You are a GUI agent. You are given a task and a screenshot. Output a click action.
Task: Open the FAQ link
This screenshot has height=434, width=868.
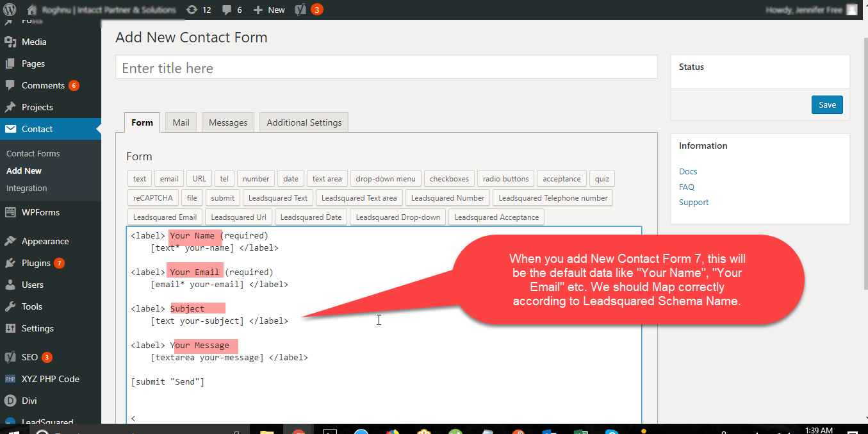(x=687, y=187)
